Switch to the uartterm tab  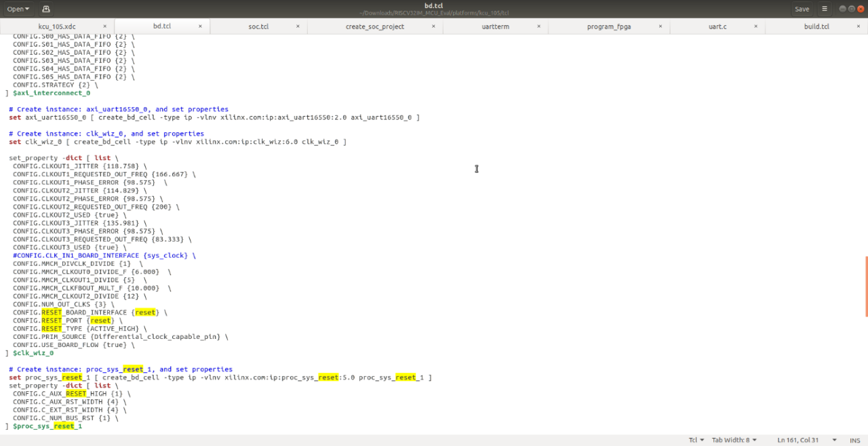495,26
